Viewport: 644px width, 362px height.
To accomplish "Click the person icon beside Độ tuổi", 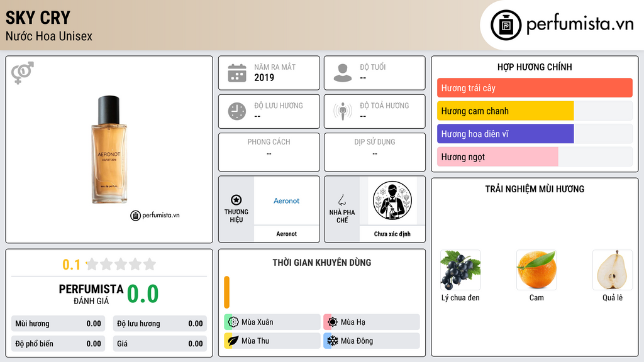I will (x=343, y=73).
